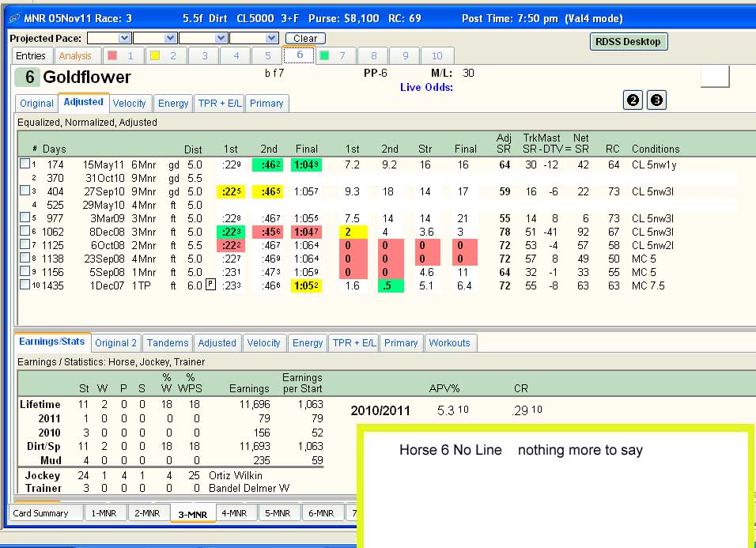The width and height of the screenshot is (756, 548).
Task: Click the Conditions column header
Action: click(656, 149)
